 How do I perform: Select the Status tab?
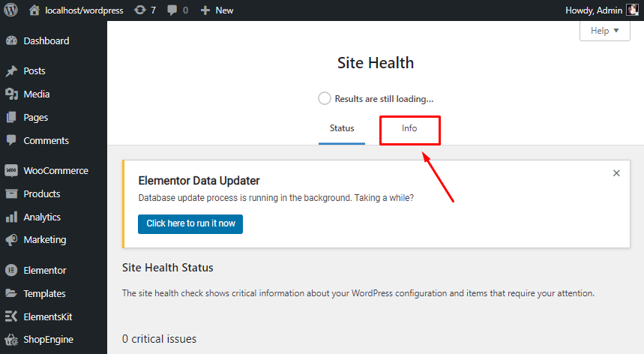tap(342, 129)
